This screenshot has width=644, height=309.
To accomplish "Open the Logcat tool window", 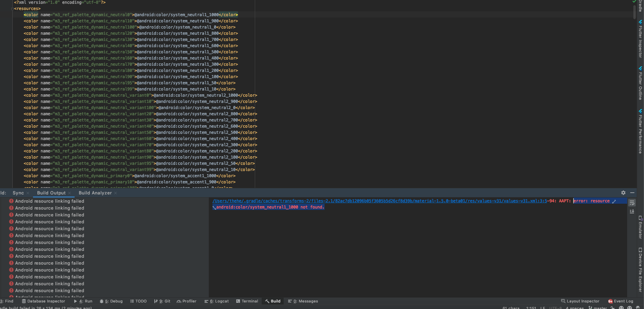I will coord(217,301).
